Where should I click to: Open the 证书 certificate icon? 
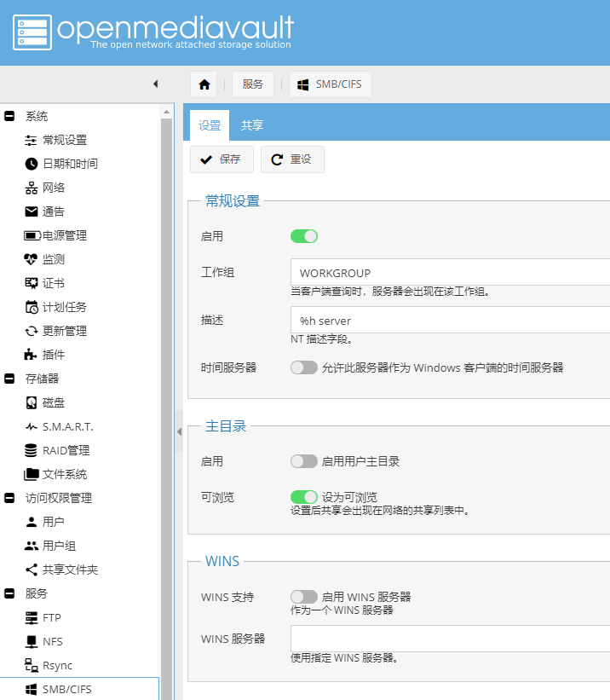tap(31, 283)
